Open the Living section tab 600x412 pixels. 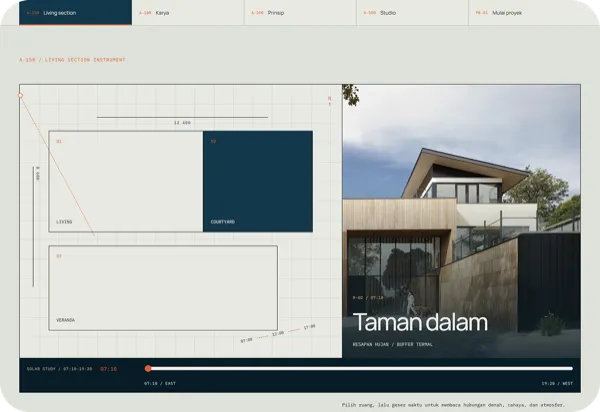click(x=75, y=13)
